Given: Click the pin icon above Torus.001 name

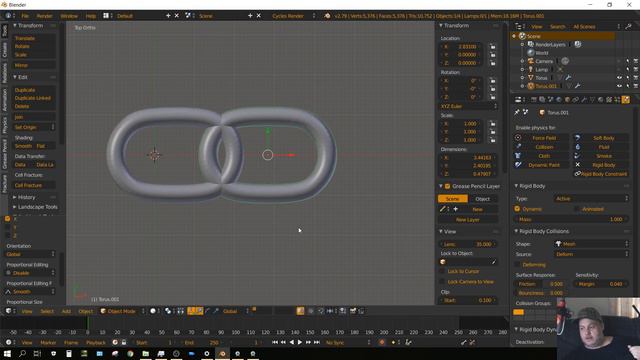Looking at the screenshot, I should (517, 112).
